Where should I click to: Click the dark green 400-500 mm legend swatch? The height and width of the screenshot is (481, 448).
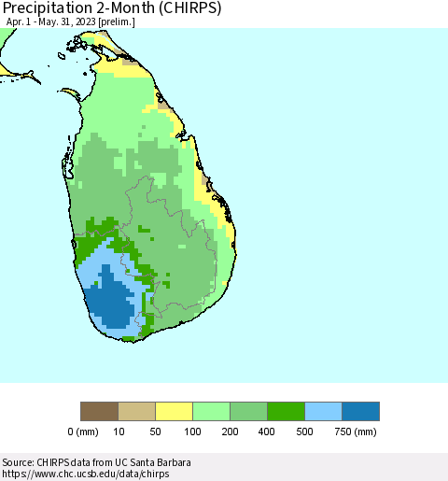(x=286, y=411)
